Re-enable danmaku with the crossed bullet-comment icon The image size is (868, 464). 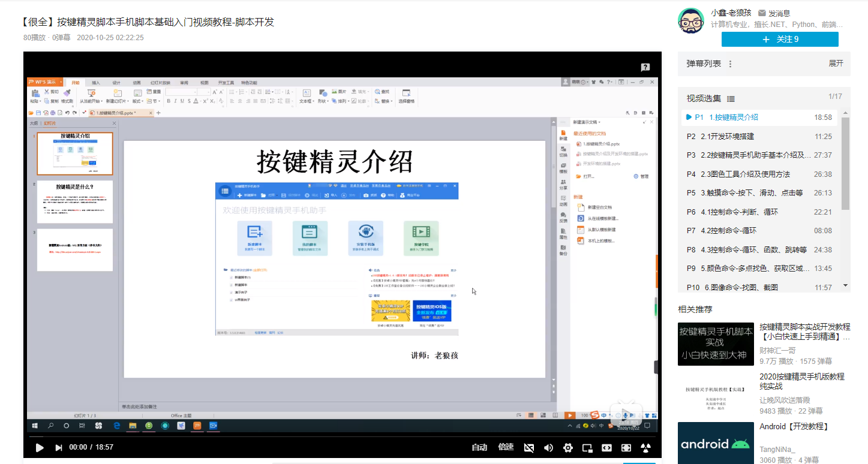(x=529, y=448)
